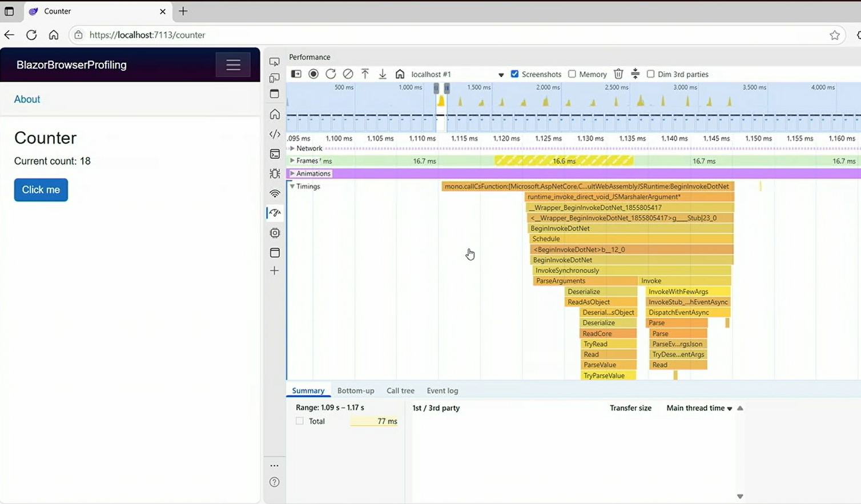Image resolution: width=861 pixels, height=504 pixels.
Task: Enable Dim 3rd parties checkbox
Action: click(x=650, y=74)
